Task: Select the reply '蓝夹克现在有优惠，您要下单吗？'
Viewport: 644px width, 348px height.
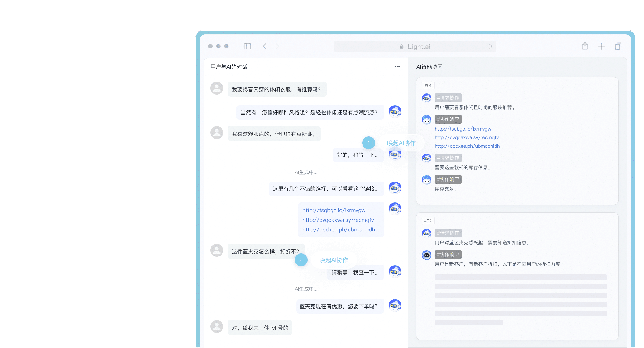Action: point(340,306)
